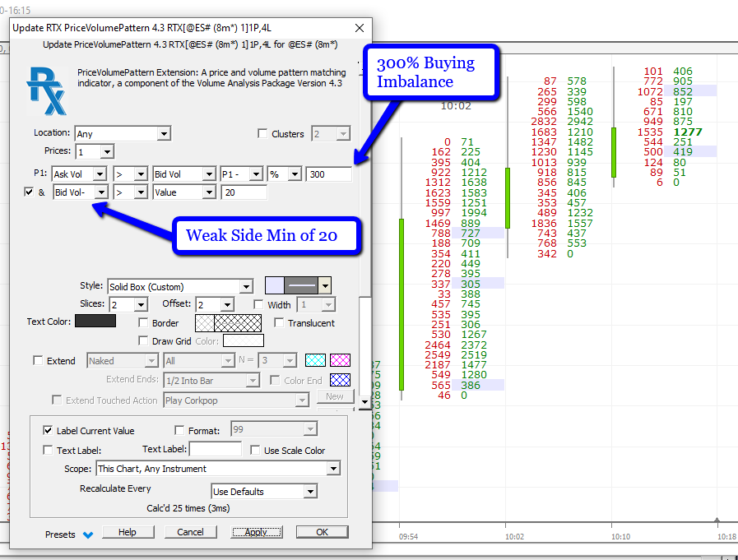Click the Help button
Viewport: 738px width, 560px height.
tap(128, 532)
